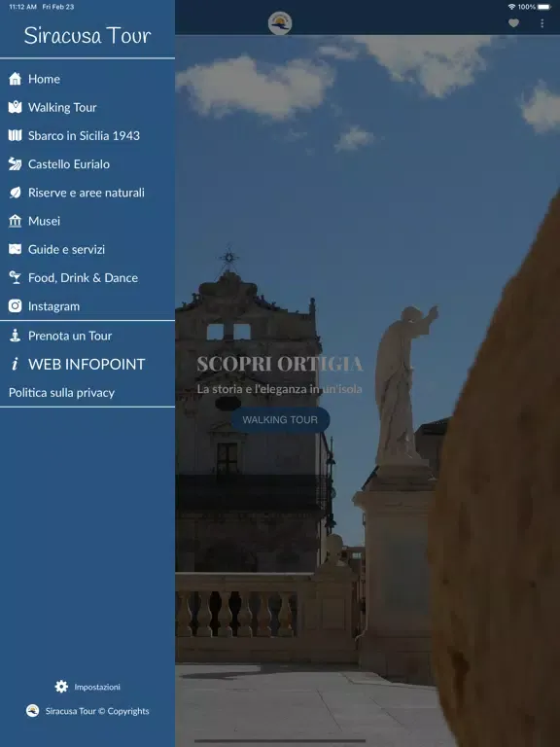Open the Home menu item

coord(87,79)
